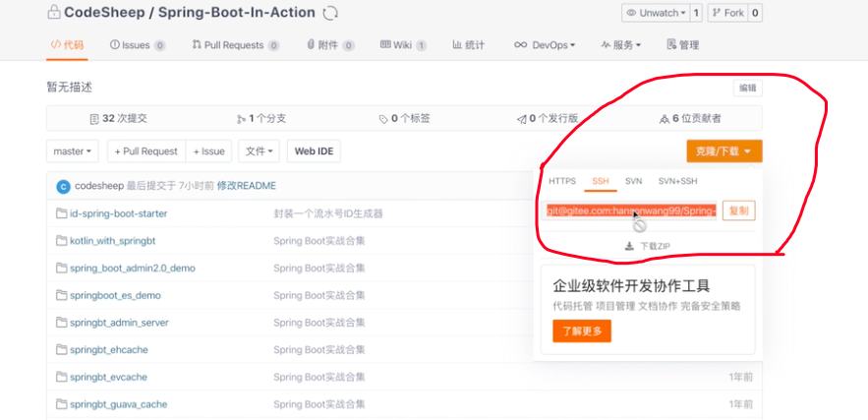Click the contributors icon beside 6 位贡献者
Viewport: 868px width, 420px height.
665,119
